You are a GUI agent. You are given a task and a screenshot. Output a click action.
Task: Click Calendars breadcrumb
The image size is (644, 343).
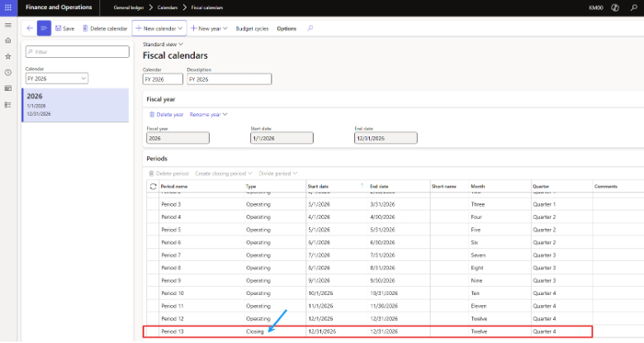coord(167,7)
